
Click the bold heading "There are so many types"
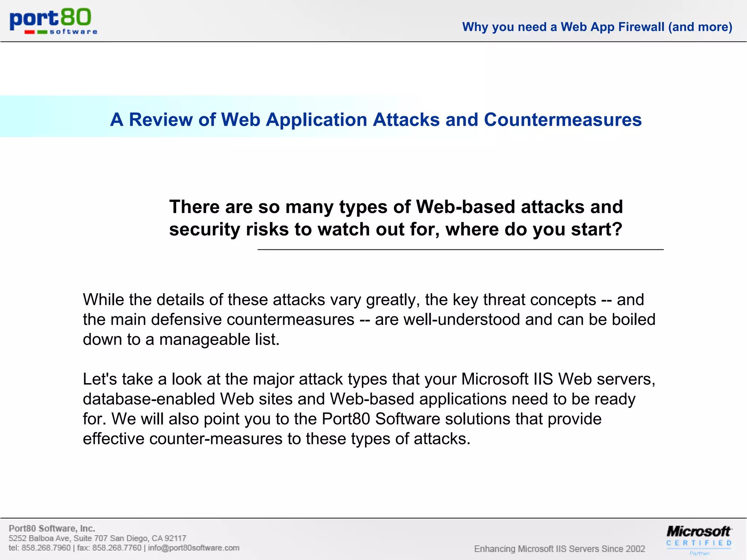coord(396,218)
